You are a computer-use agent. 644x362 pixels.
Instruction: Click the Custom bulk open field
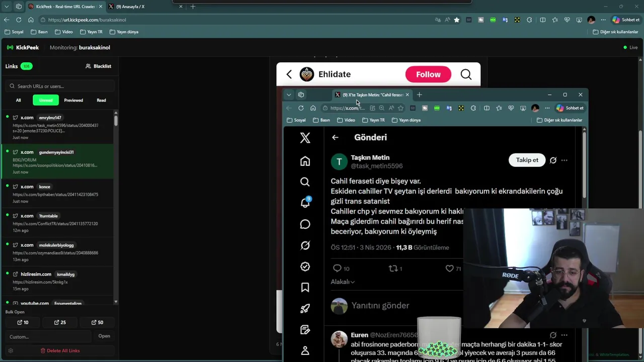[x=48, y=336]
